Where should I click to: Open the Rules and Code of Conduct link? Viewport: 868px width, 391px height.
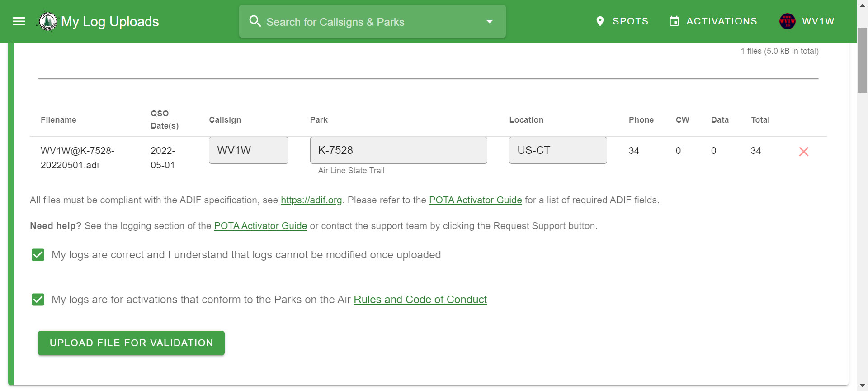tap(420, 300)
